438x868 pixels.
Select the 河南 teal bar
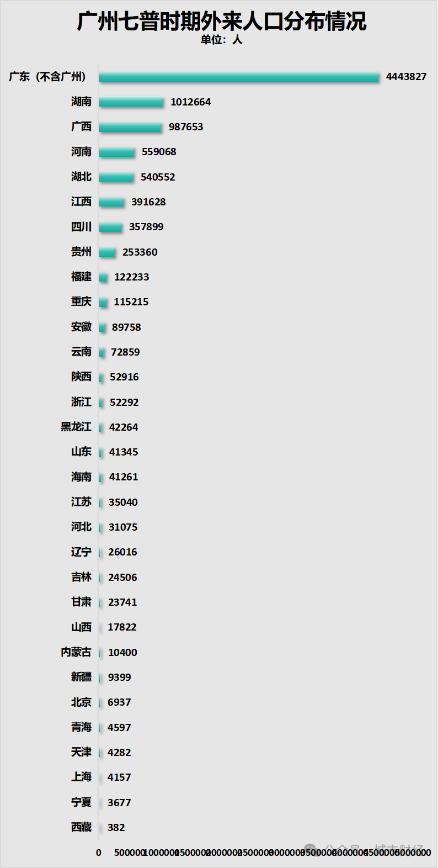116,152
